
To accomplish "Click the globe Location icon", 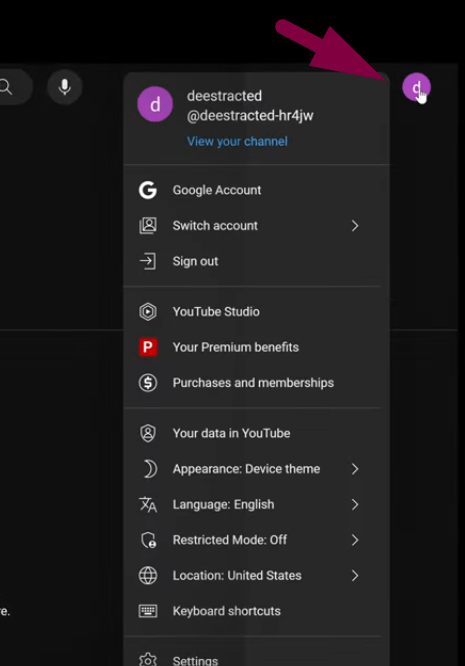I will coord(148,576).
